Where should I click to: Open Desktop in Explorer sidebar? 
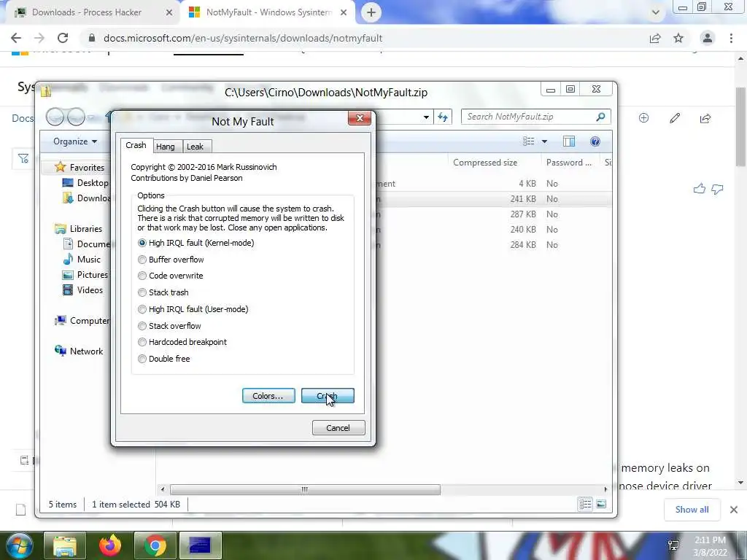86,183
